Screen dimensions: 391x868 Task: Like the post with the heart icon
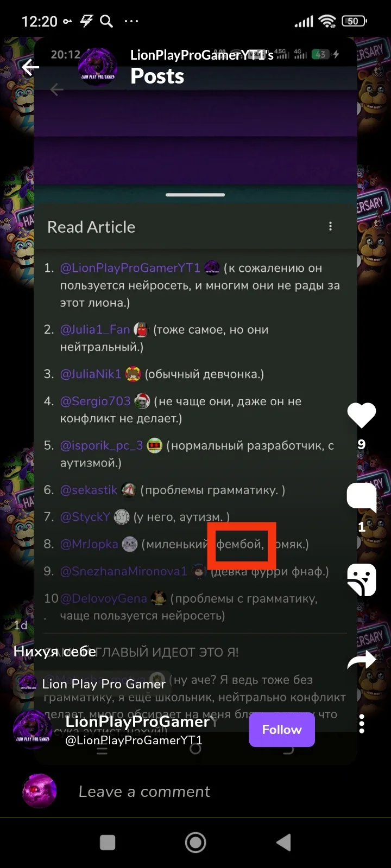point(362,416)
